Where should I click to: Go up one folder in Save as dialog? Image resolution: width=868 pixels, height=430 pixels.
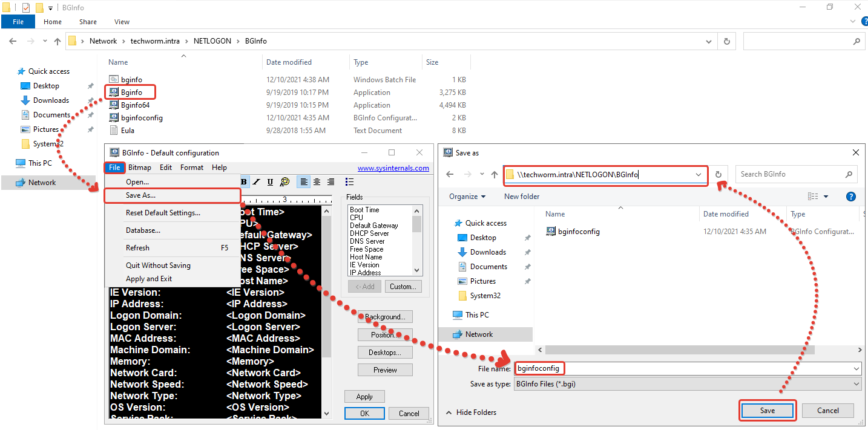pos(495,175)
